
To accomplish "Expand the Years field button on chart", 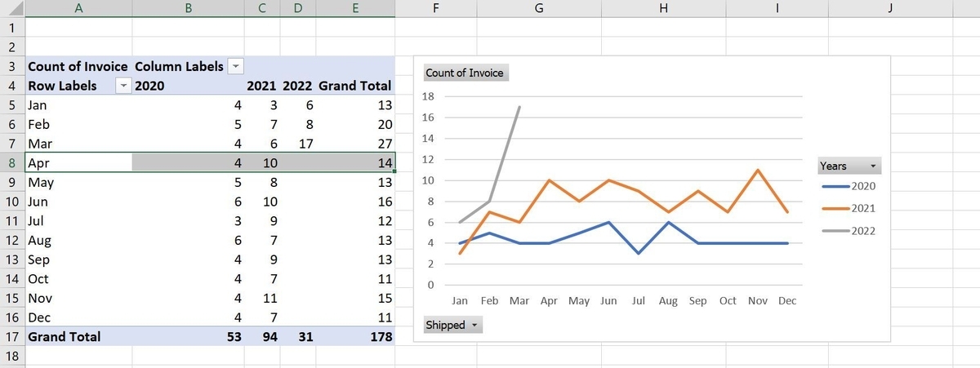I will coord(849,166).
